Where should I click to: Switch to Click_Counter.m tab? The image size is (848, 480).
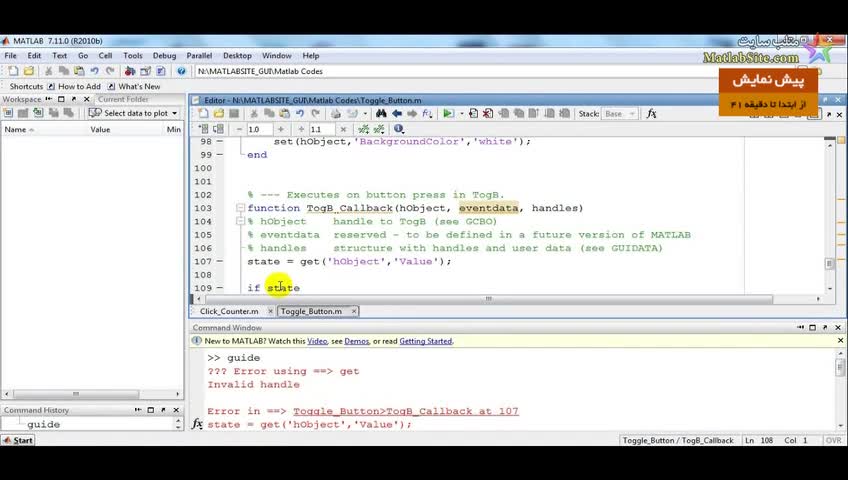(x=229, y=311)
